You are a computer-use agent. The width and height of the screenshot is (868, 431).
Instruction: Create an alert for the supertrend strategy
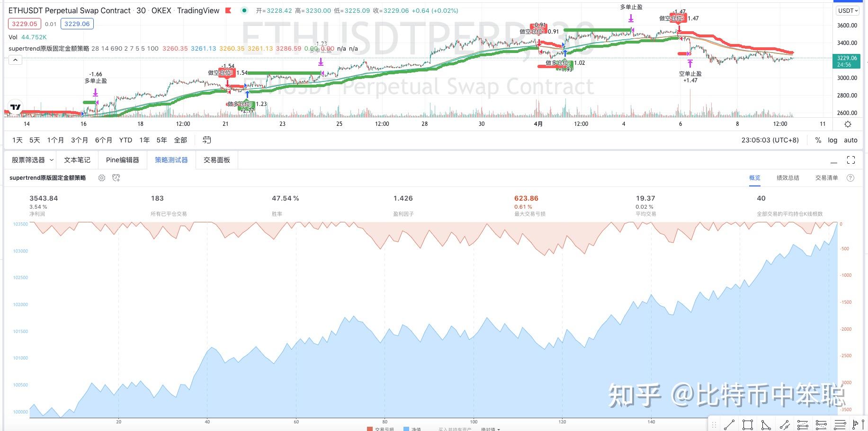pyautogui.click(x=116, y=178)
